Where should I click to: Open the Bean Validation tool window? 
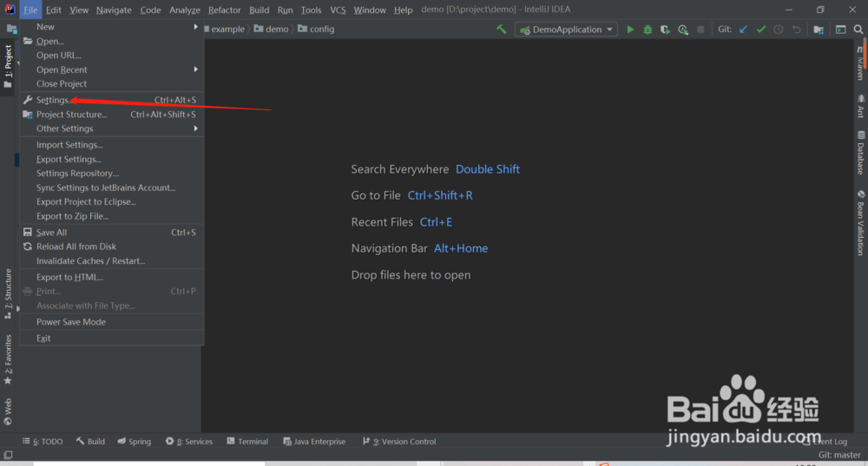point(860,223)
